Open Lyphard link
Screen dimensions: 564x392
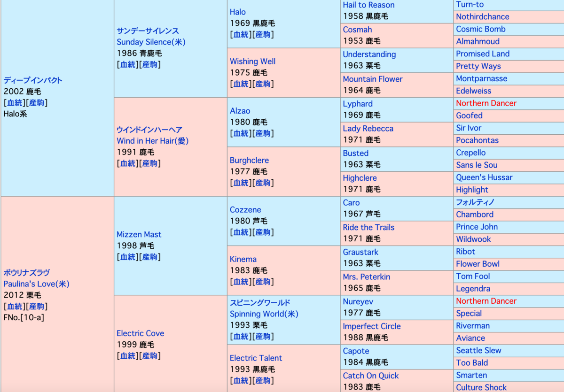(358, 104)
